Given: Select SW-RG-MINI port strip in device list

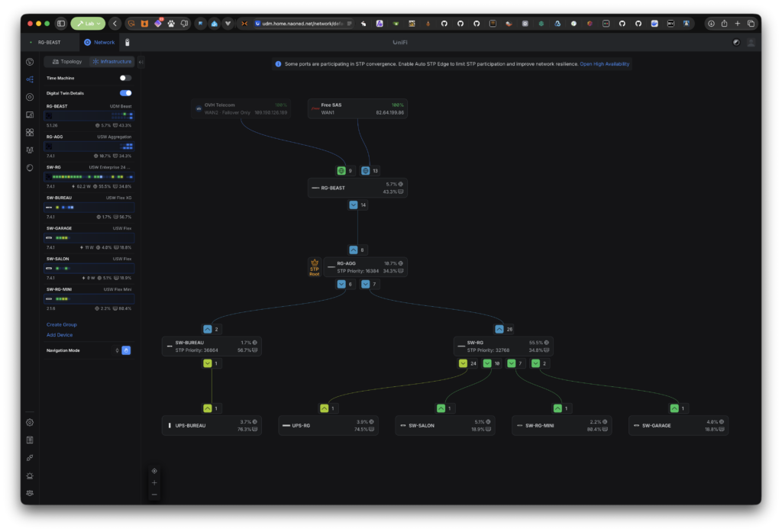Looking at the screenshot, I should tap(89, 298).
